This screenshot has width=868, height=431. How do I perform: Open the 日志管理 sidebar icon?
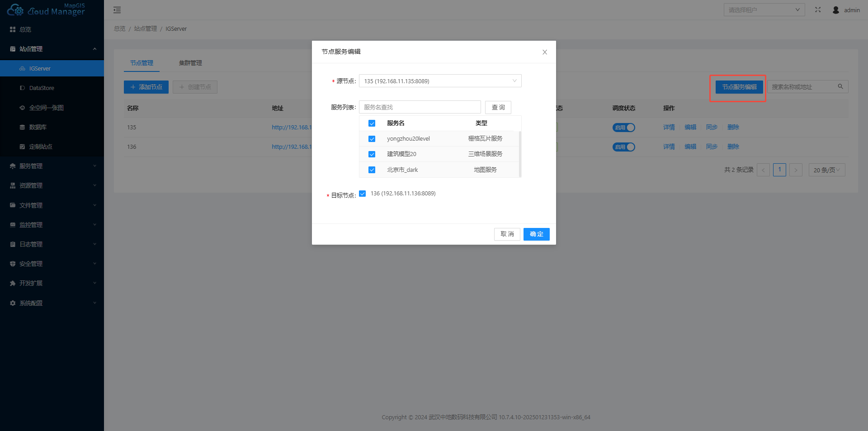point(12,244)
